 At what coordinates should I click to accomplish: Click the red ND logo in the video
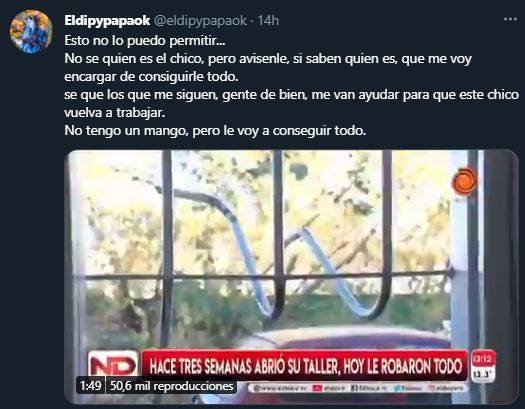(113, 364)
